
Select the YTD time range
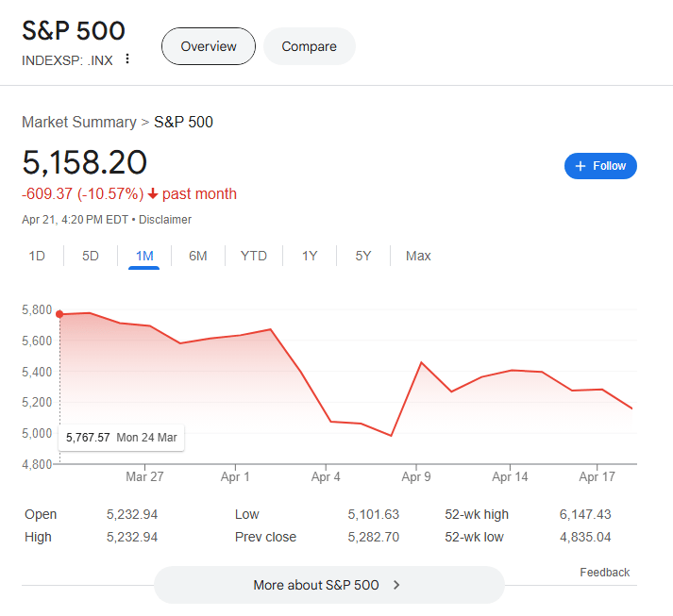253,256
